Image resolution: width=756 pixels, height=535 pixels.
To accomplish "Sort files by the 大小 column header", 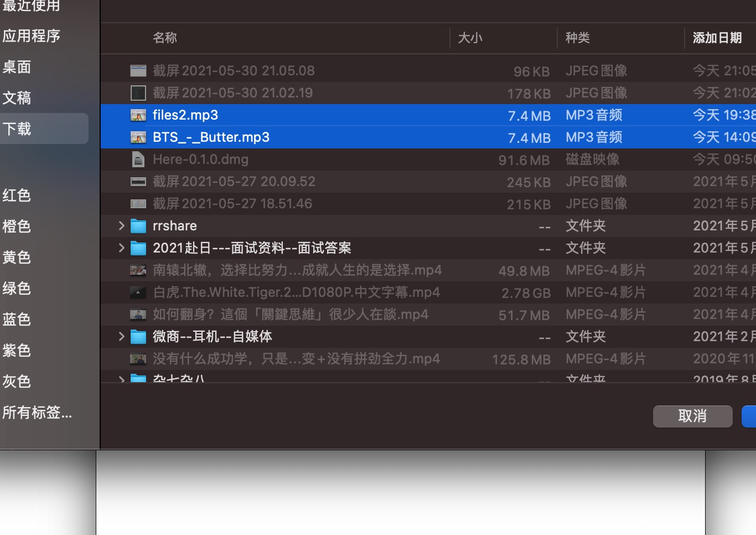I will coord(470,38).
